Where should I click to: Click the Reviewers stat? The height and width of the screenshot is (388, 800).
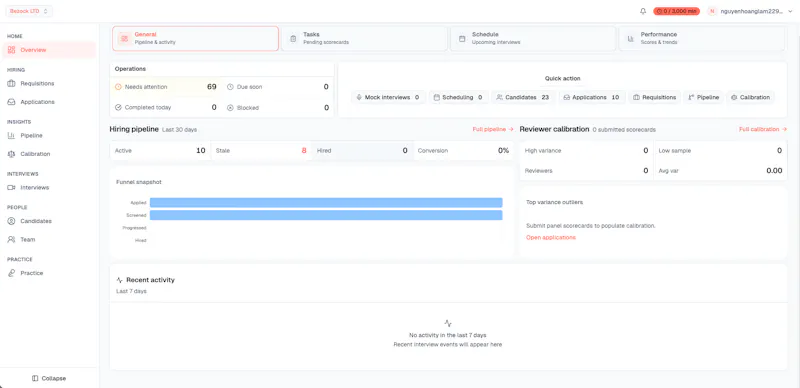(x=586, y=171)
